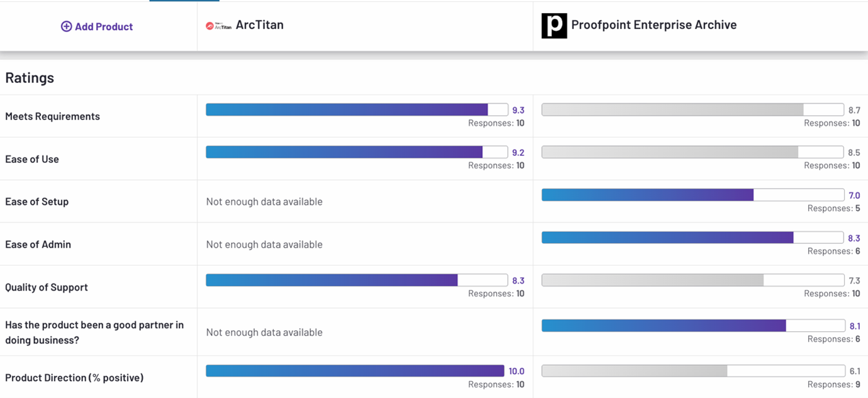Open the Proofpoint Enterprise Archive link
This screenshot has width=868, height=398.
[x=653, y=25]
